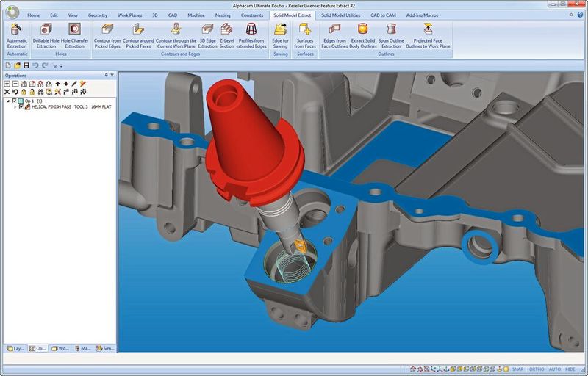Switch to Simulation panel tab at bottom
The height and width of the screenshot is (376, 588).
[105, 348]
